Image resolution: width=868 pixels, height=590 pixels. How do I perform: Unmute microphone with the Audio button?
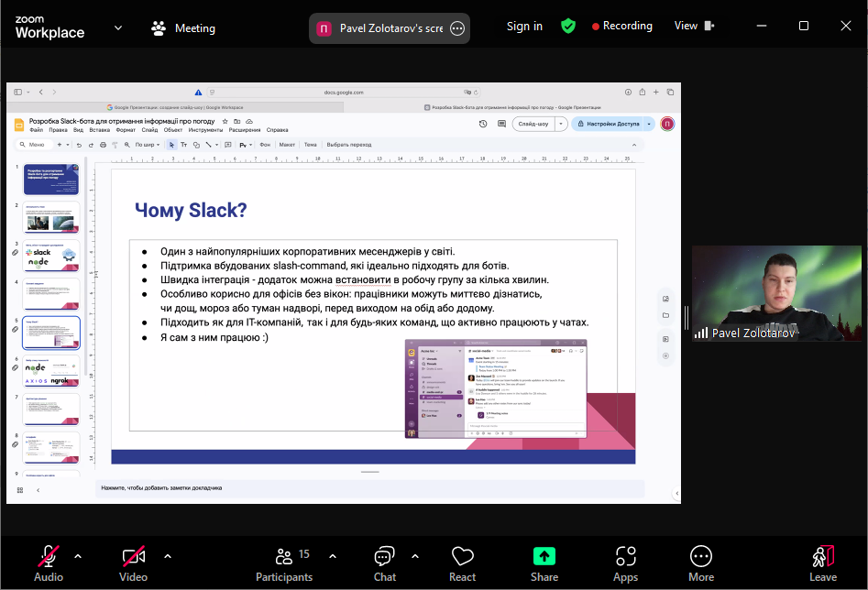(x=48, y=563)
